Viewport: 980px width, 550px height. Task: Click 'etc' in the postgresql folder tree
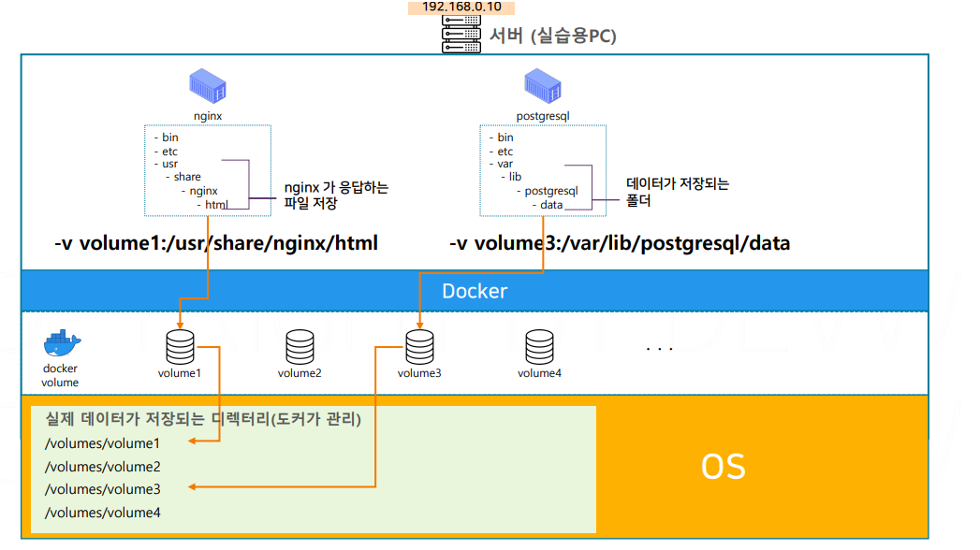(x=505, y=152)
